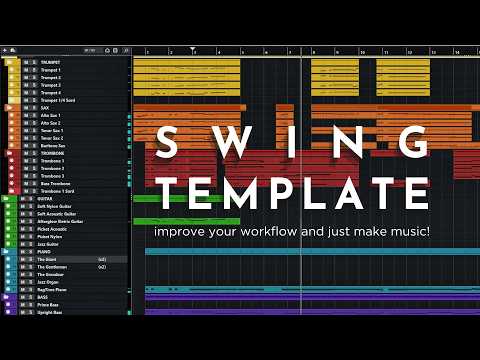The width and height of the screenshot is (480, 360).
Task: Click the e1 label on The Giant track
Action: [102, 259]
